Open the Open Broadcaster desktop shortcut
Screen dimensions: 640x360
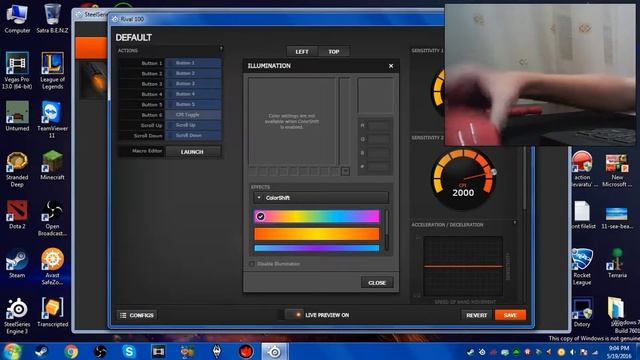click(x=52, y=218)
